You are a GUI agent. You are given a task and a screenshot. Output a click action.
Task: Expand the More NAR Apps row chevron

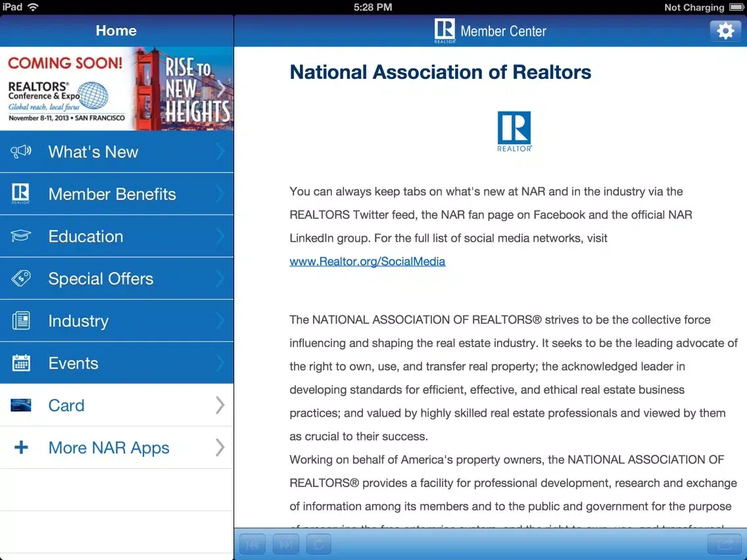tap(220, 448)
